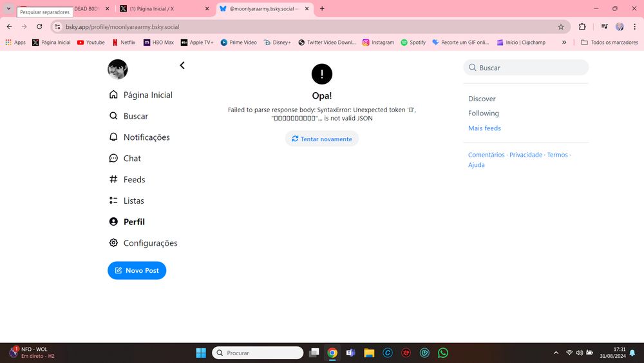Open the Ajuda link
644x363 pixels.
pyautogui.click(x=477, y=165)
